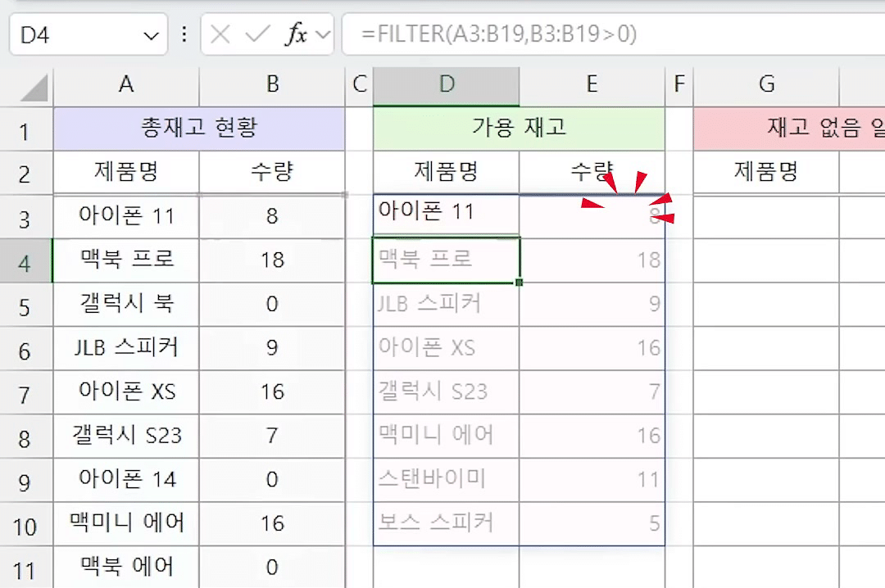Click cell A11 '맥북 에어'

point(126,568)
